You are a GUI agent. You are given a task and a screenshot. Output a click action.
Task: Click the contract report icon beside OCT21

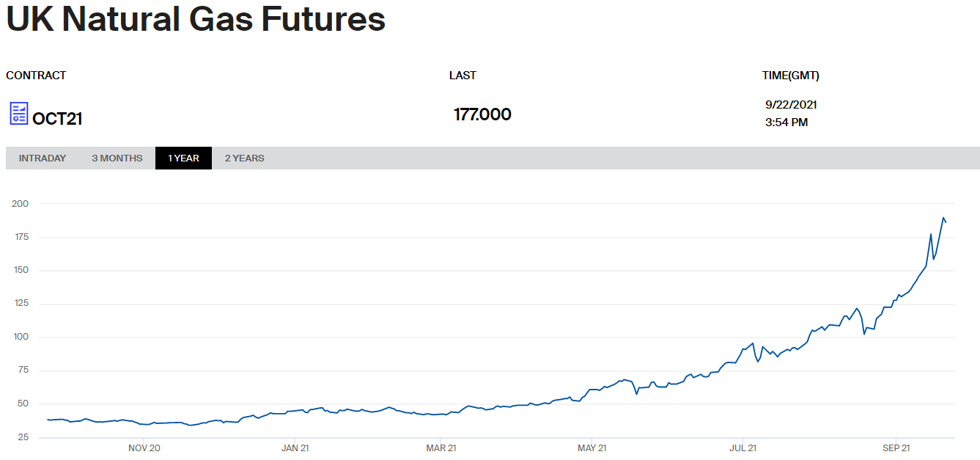18,114
